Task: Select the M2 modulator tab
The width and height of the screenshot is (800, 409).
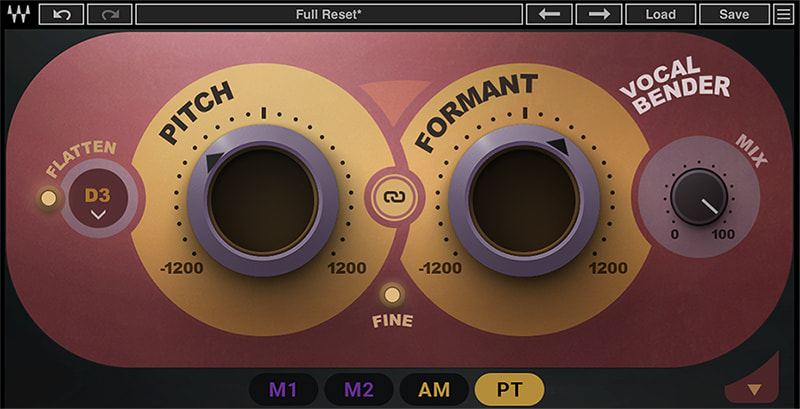Action: pos(359,389)
